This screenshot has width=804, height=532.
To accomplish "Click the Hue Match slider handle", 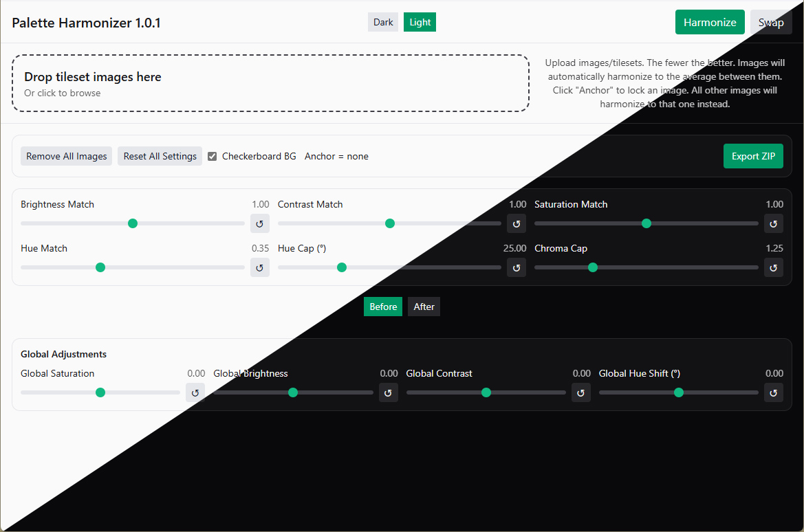I will 100,267.
